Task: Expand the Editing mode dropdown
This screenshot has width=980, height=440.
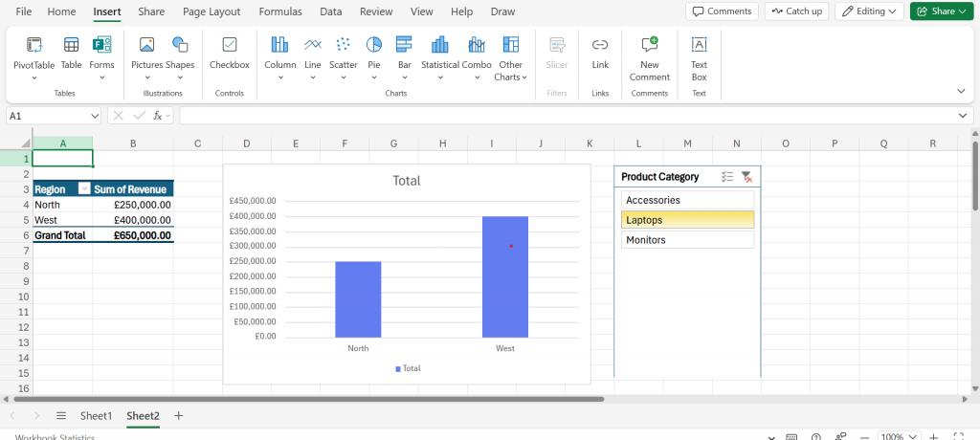Action: click(x=869, y=11)
